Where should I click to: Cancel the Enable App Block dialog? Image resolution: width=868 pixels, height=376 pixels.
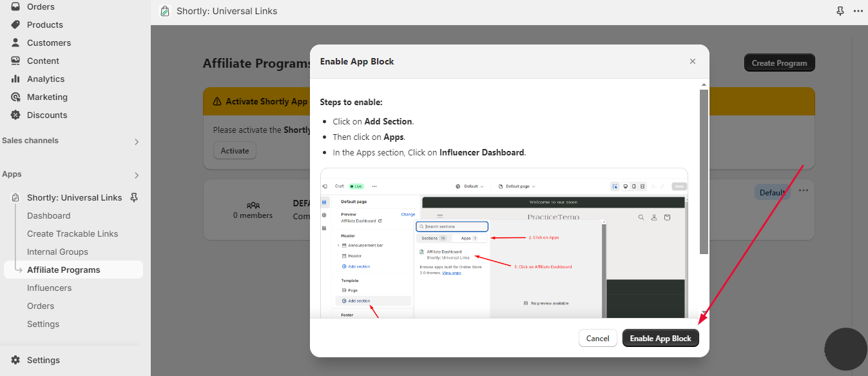tap(597, 338)
